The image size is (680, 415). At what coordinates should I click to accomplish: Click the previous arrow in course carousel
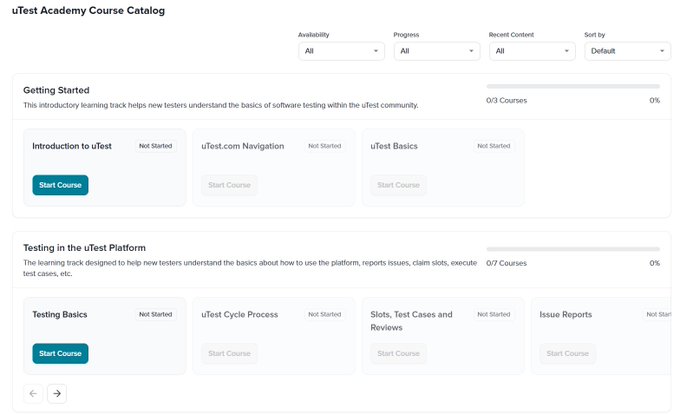[x=33, y=393]
